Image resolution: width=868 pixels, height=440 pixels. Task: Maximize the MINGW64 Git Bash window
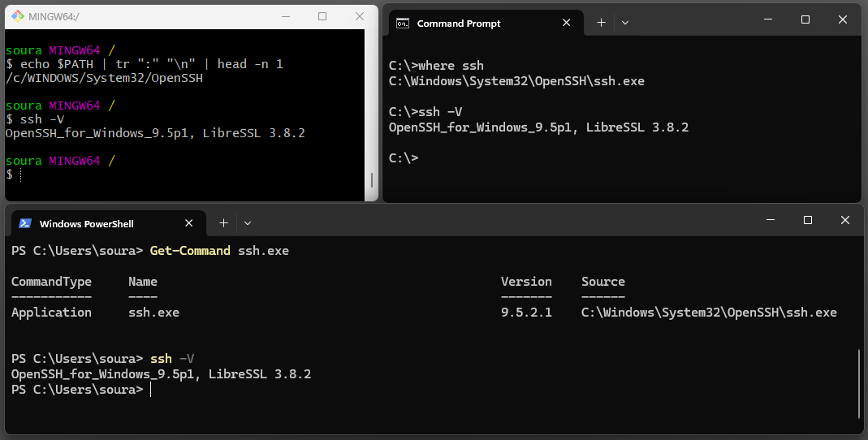(x=322, y=16)
